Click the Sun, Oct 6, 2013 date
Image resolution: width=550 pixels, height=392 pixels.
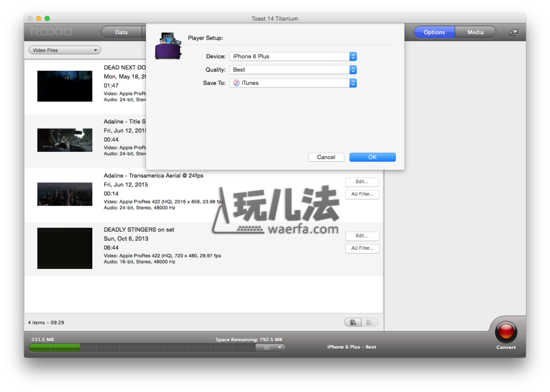(x=126, y=238)
